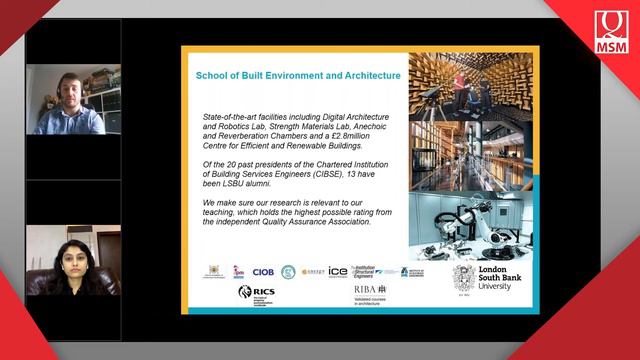Viewport: 640px width, 360px height.
Task: Click the 'London South Bank University' text
Action: pyautogui.click(x=500, y=278)
